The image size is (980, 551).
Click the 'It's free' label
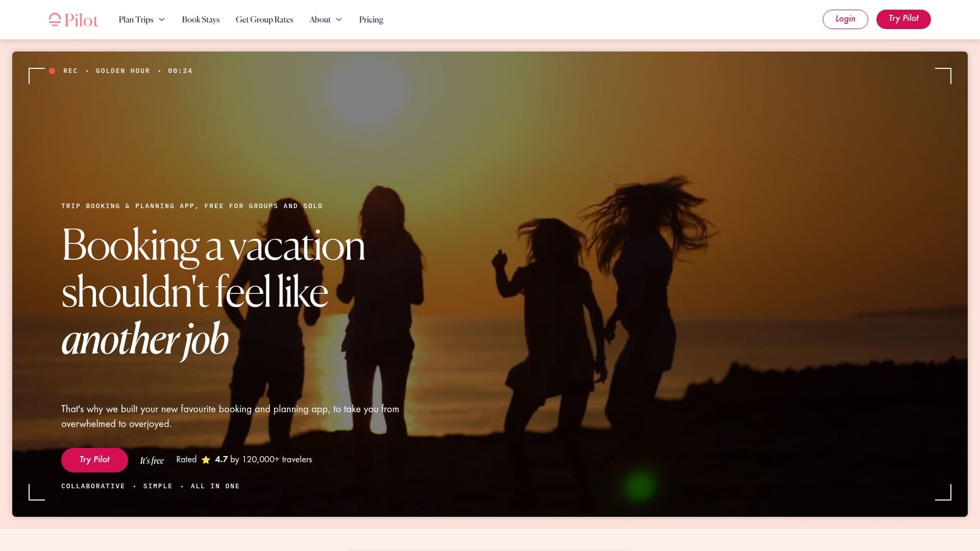click(x=152, y=460)
